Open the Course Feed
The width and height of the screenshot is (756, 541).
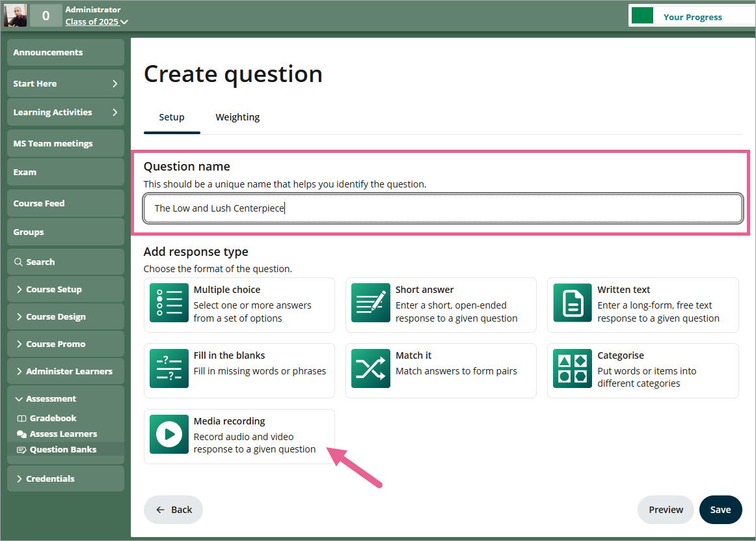click(66, 203)
